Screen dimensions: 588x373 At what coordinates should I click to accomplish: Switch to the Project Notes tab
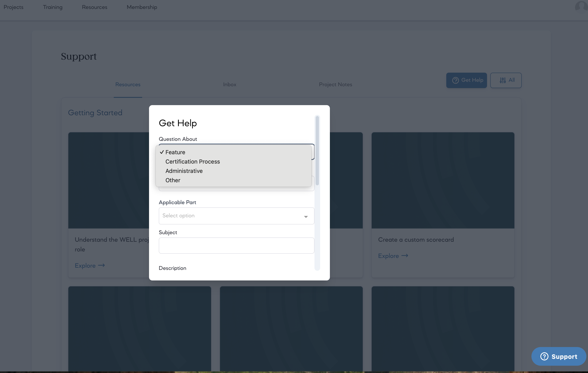(336, 84)
